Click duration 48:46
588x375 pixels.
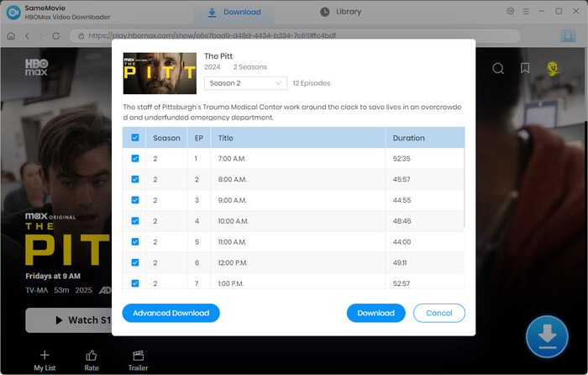click(x=402, y=221)
